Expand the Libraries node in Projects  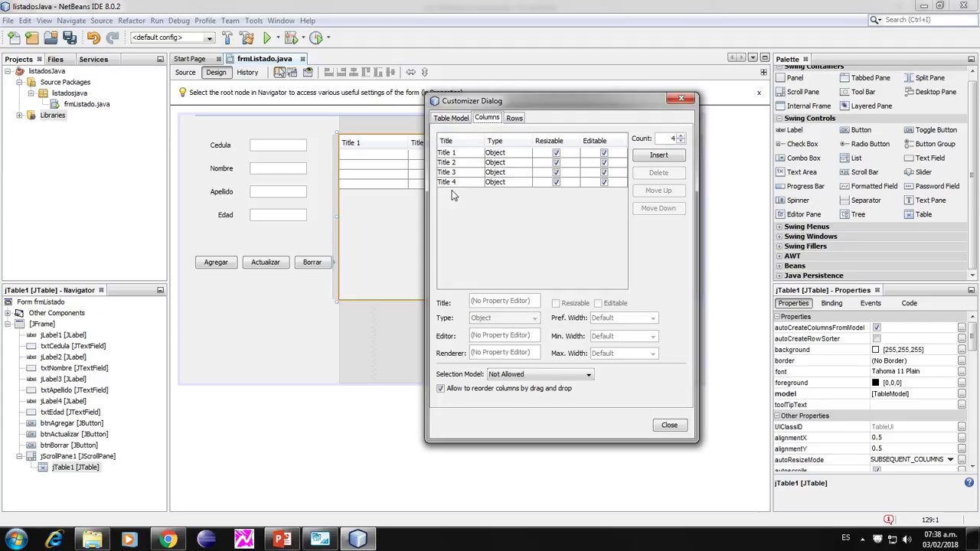[19, 116]
